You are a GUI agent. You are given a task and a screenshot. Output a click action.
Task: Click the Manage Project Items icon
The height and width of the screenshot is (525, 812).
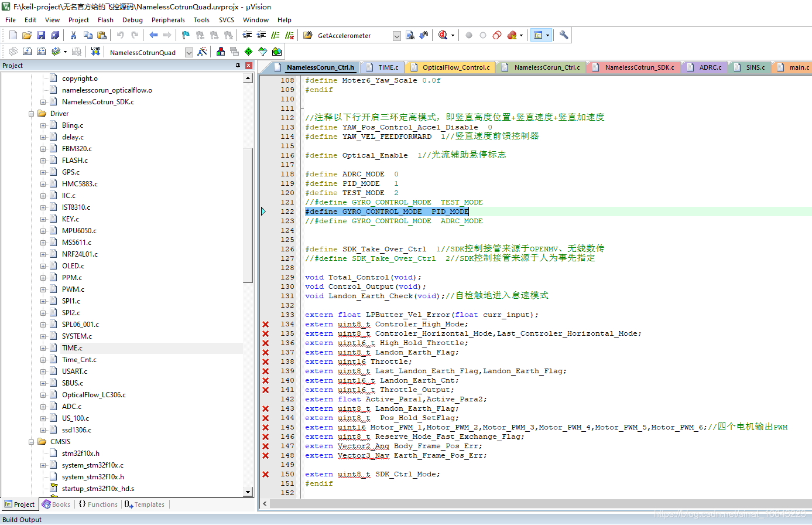(x=221, y=52)
